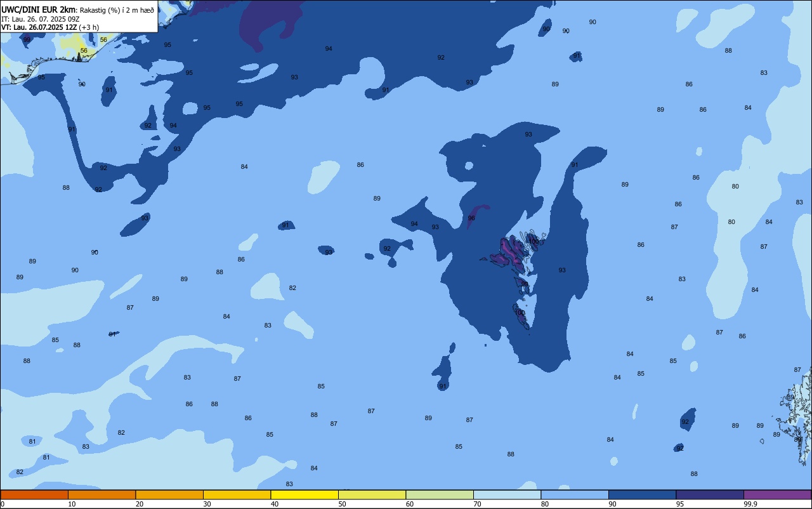Image resolution: width=812 pixels, height=509 pixels.
Task: Click the '20' tick label on the color scale
Action: click(x=140, y=504)
